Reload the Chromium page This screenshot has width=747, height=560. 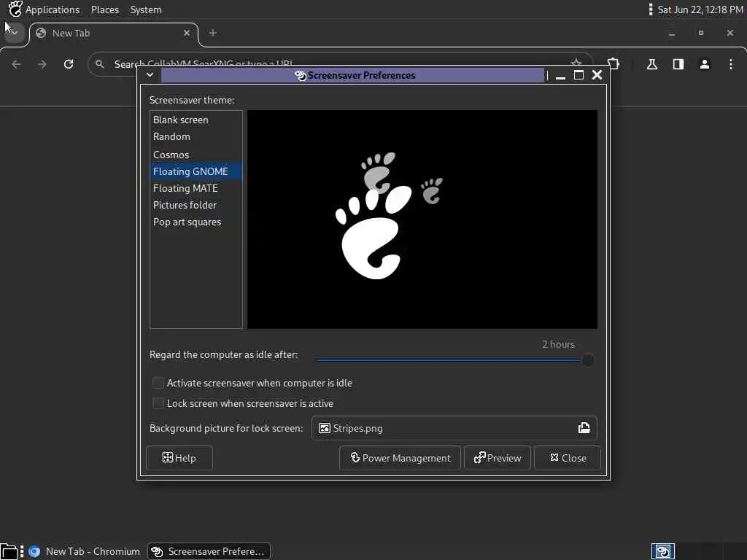point(69,64)
